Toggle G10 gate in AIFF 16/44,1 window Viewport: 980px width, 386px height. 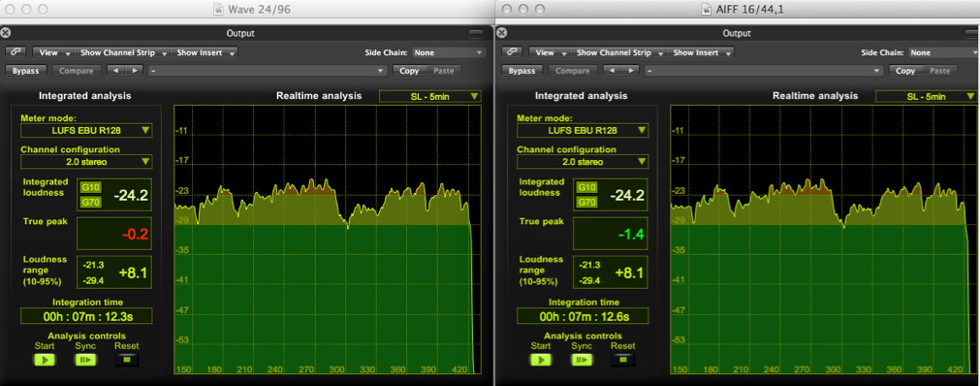(585, 187)
